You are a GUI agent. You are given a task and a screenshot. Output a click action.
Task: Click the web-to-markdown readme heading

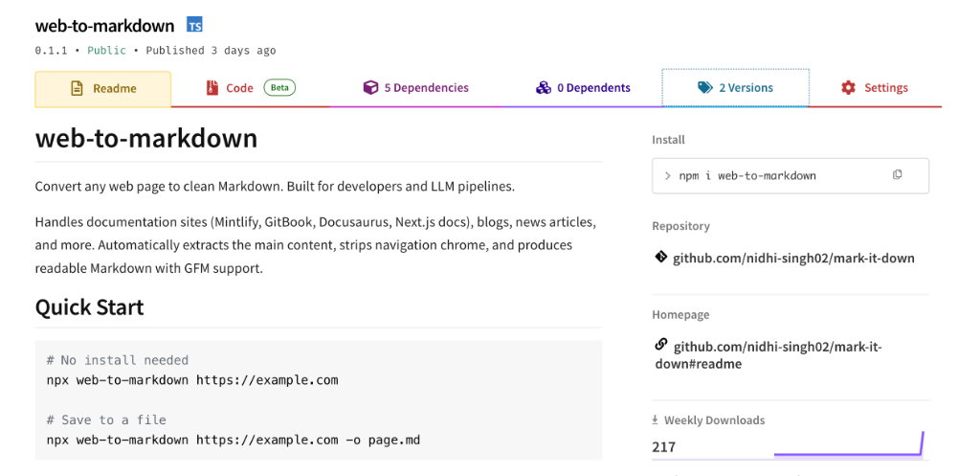pos(146,138)
